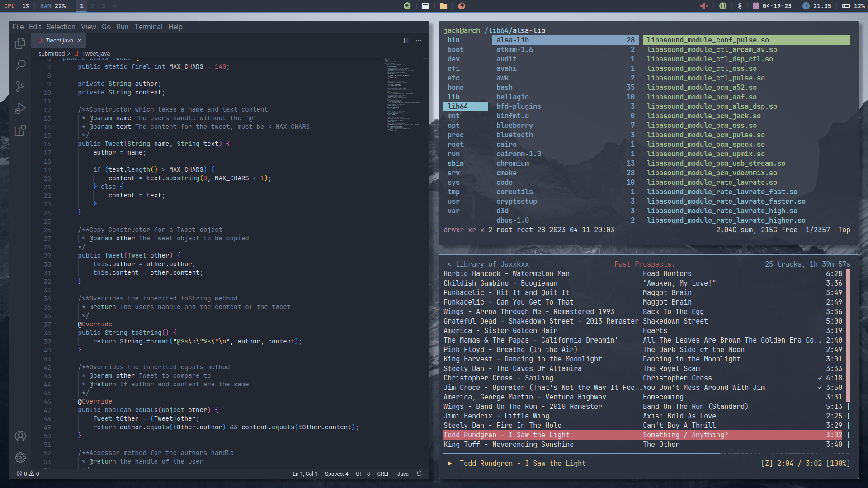Screen dimensions: 868x488
Task: Click the folder icon in top bar
Action: 443,6
